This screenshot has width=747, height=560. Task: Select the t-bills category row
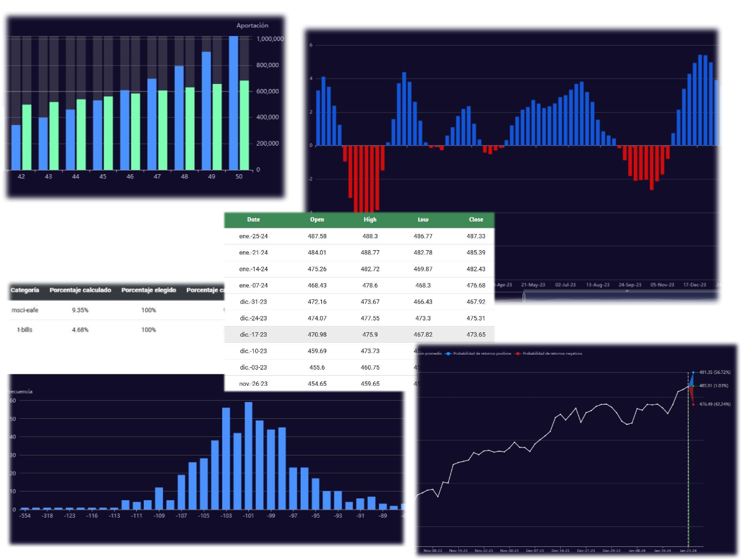point(25,330)
